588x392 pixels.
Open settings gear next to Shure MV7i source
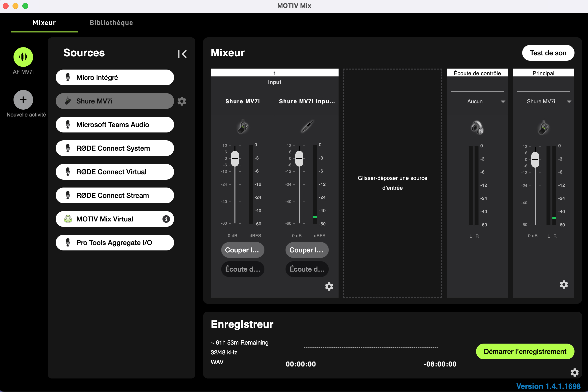pyautogui.click(x=182, y=101)
